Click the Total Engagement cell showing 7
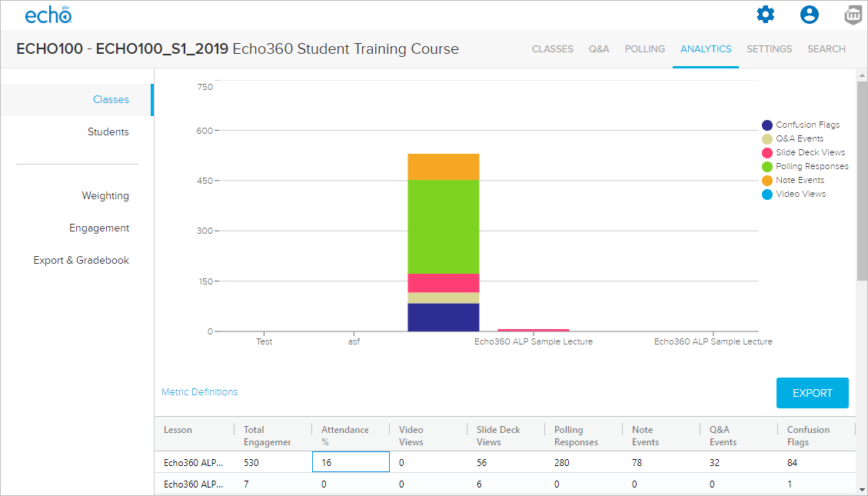This screenshot has height=496, width=868. [x=273, y=484]
